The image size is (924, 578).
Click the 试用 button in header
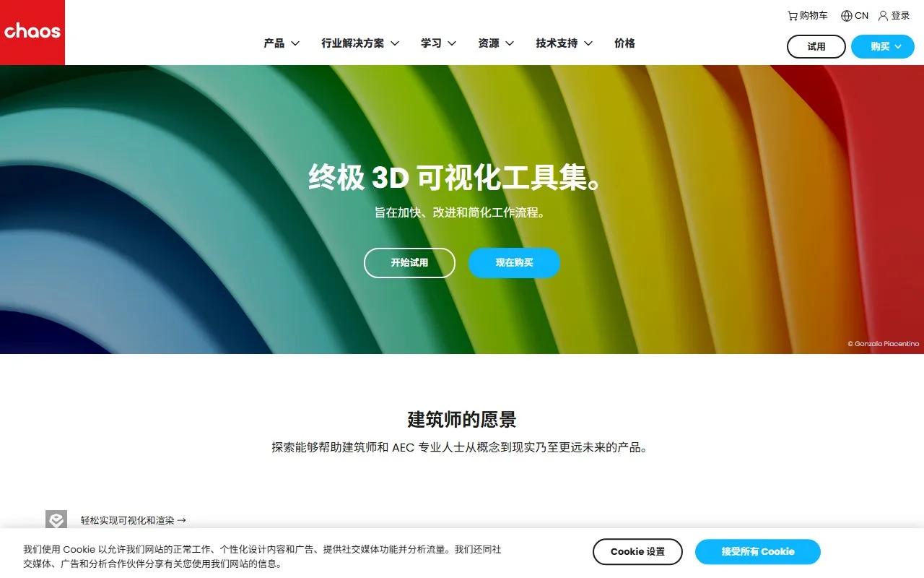coord(816,46)
